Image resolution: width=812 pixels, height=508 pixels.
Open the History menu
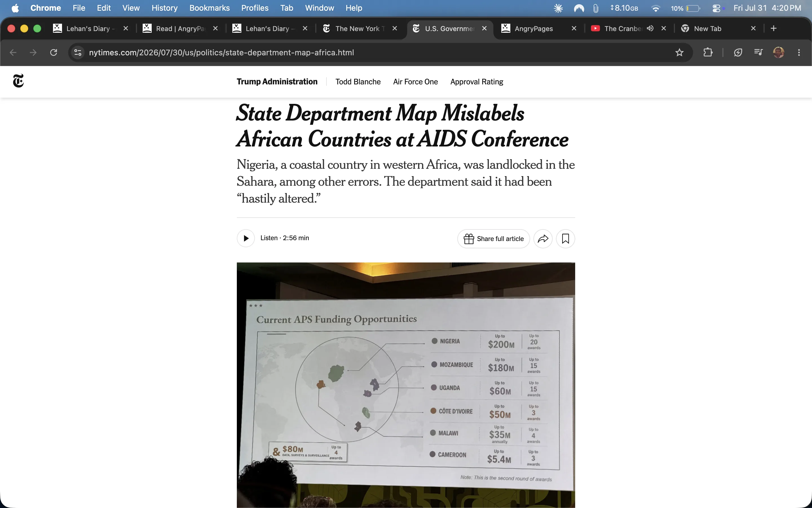tap(164, 8)
